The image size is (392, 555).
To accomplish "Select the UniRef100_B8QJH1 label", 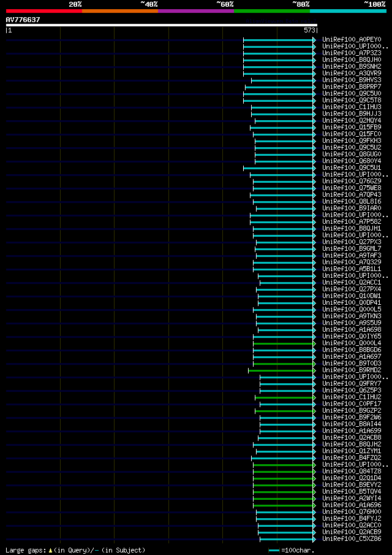I will coord(352,229).
